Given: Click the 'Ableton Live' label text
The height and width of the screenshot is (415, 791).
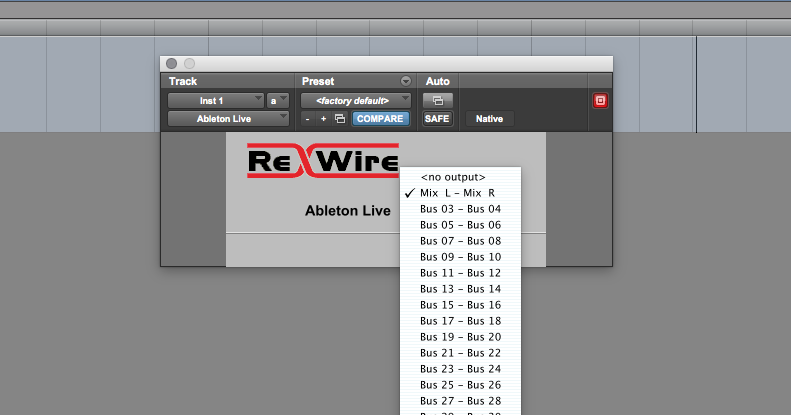Looking at the screenshot, I should pyautogui.click(x=348, y=211).
